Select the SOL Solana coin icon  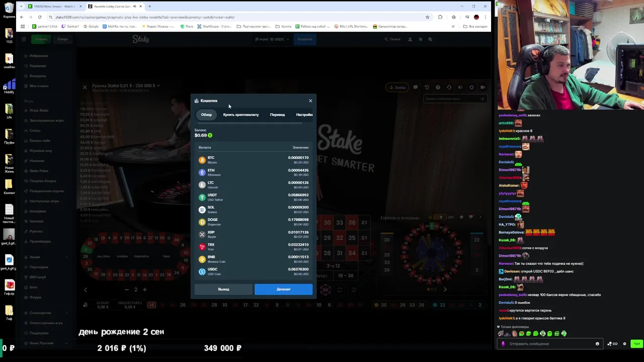tap(202, 209)
